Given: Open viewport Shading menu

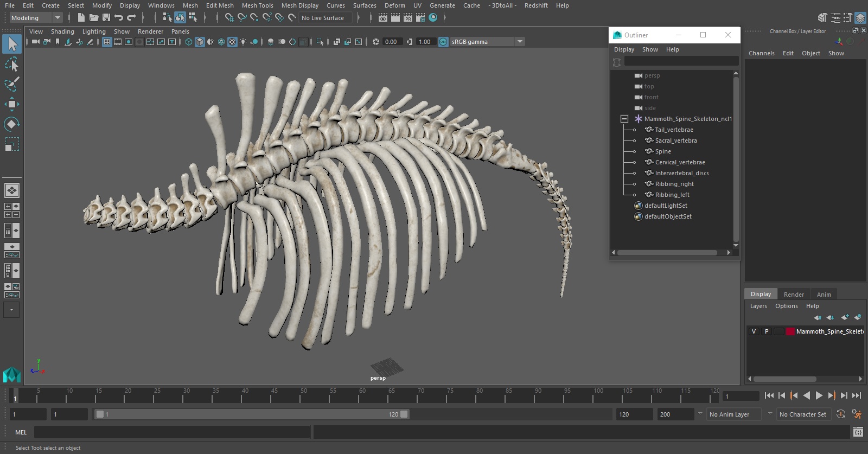Looking at the screenshot, I should tap(62, 31).
